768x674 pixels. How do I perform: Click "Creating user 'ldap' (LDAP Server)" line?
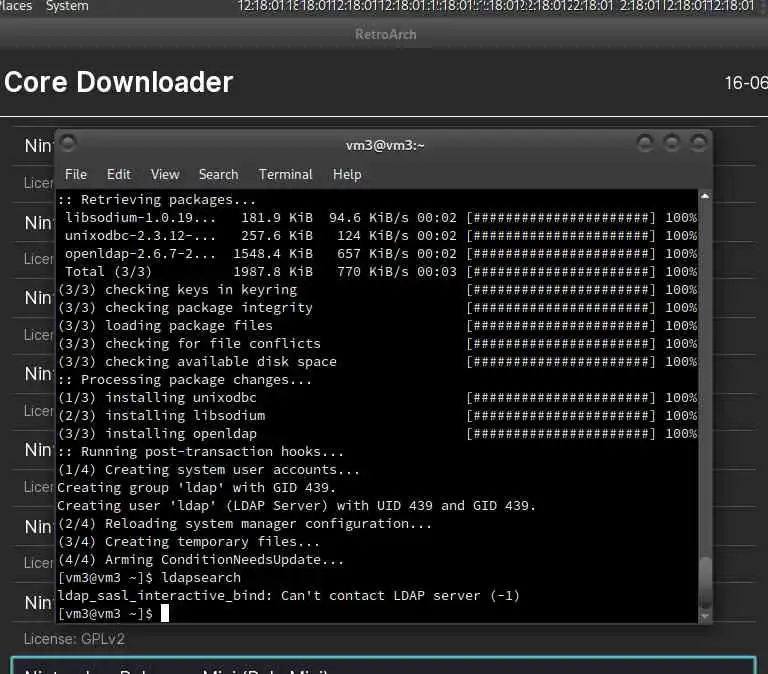pos(296,506)
